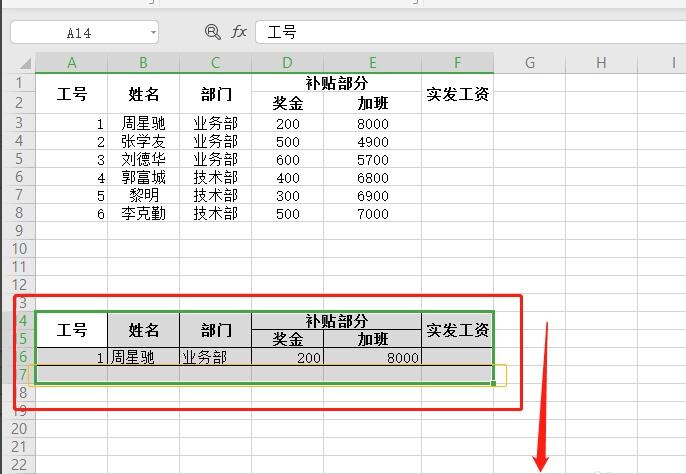686x474 pixels.
Task: Click the cell containing 李克勤
Action: coord(144,213)
